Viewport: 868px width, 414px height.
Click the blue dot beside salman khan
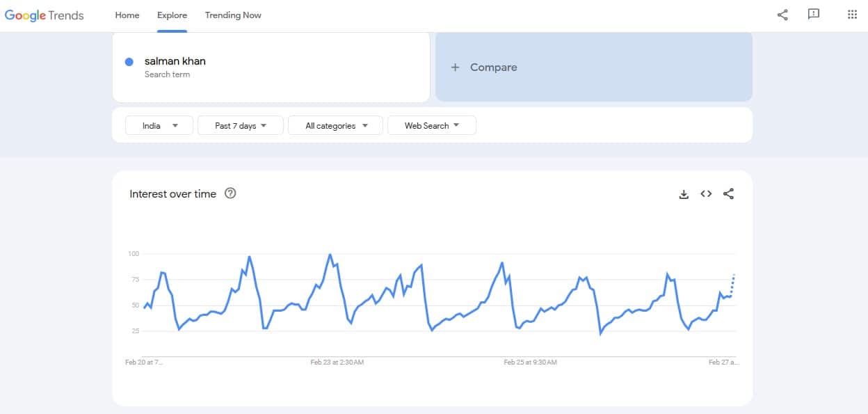coord(129,62)
